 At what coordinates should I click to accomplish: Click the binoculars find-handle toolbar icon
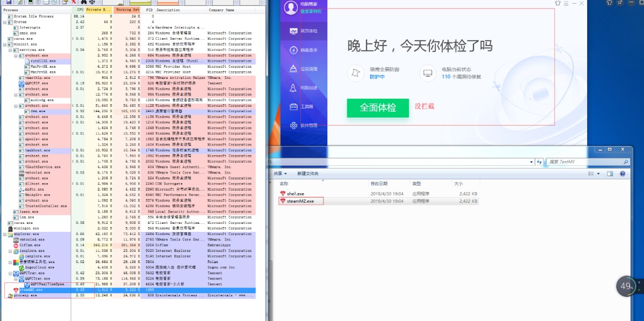(x=84, y=2)
